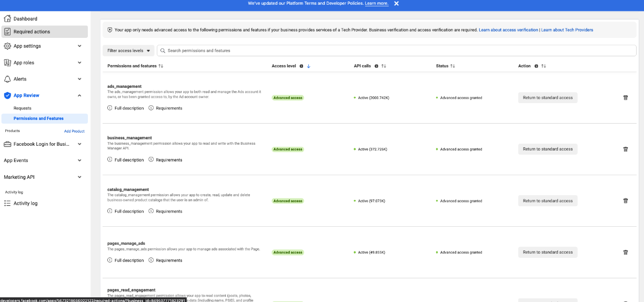Click the API calls info icon
This screenshot has width=644, height=302.
tap(376, 66)
